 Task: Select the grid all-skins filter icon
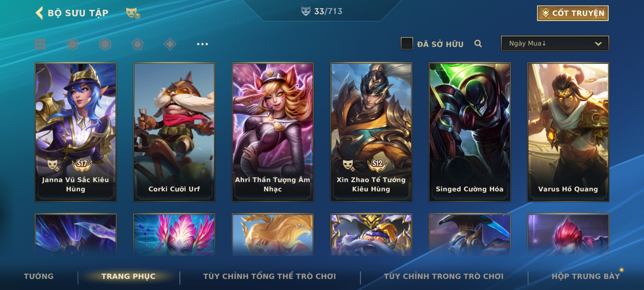[40, 44]
